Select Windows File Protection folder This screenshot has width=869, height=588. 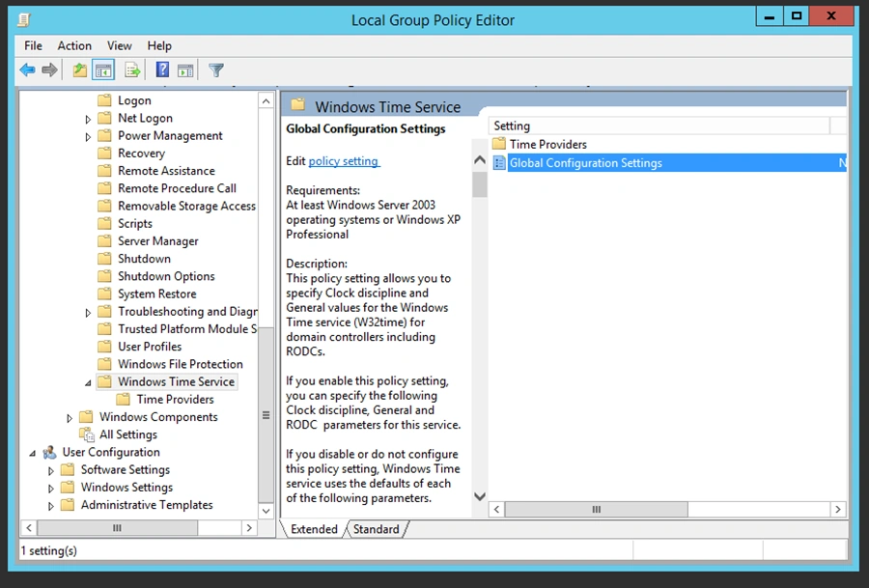(181, 364)
